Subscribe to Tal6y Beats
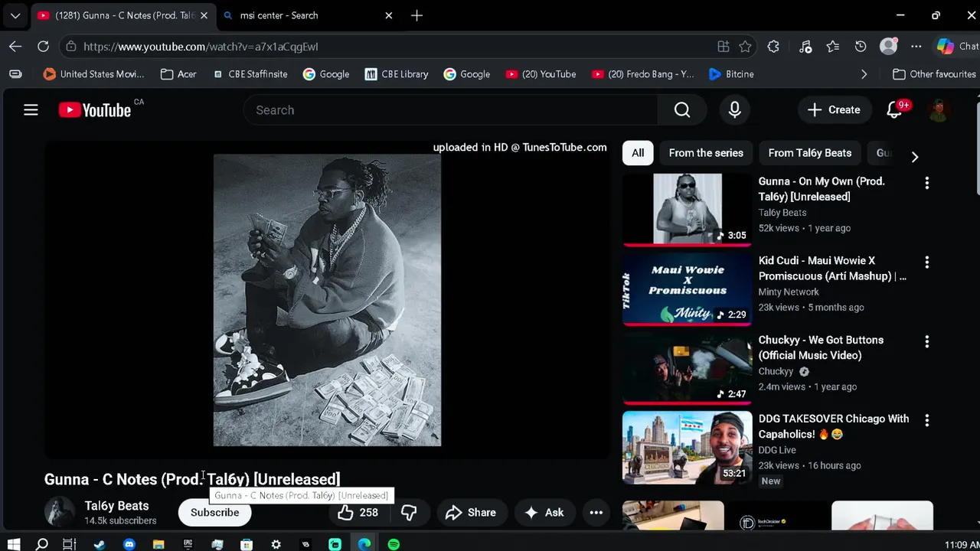Image resolution: width=980 pixels, height=551 pixels. [214, 513]
